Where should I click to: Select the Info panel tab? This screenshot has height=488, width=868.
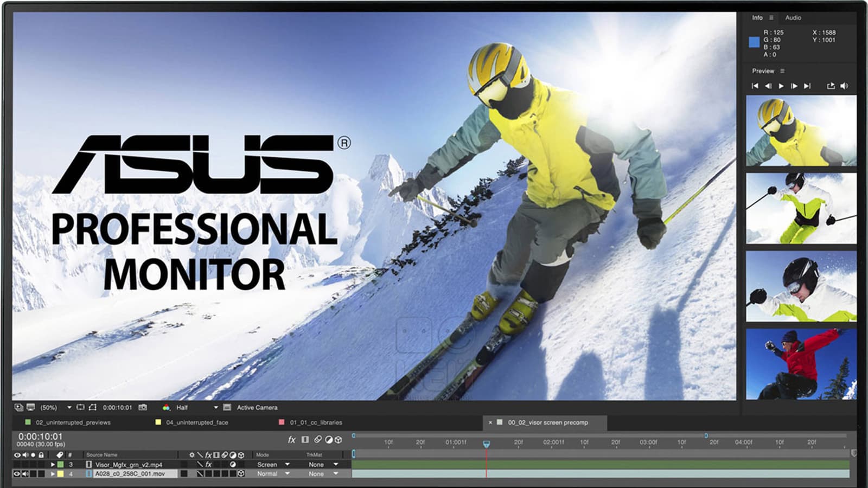pos(757,18)
